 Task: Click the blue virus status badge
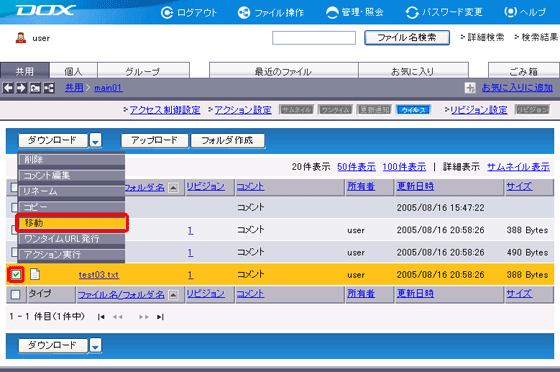414,110
